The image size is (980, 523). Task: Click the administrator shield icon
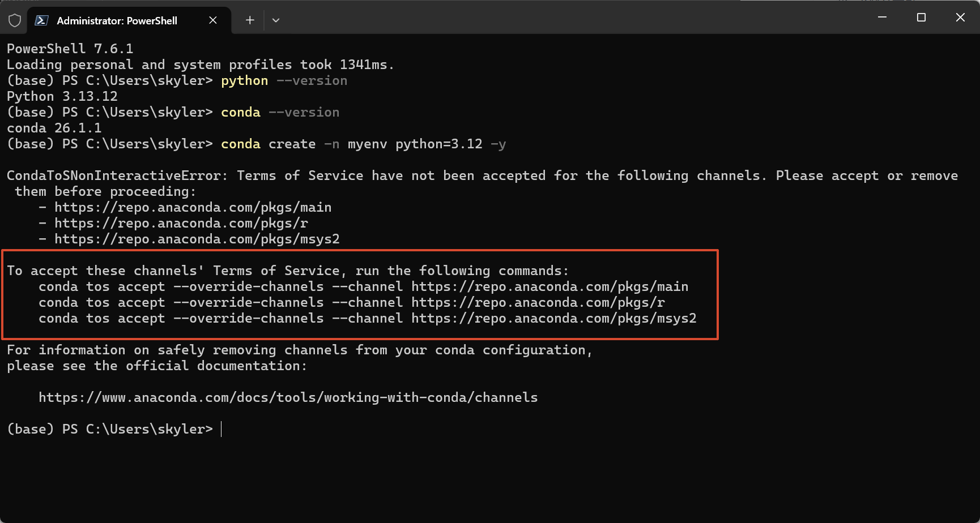[15, 20]
